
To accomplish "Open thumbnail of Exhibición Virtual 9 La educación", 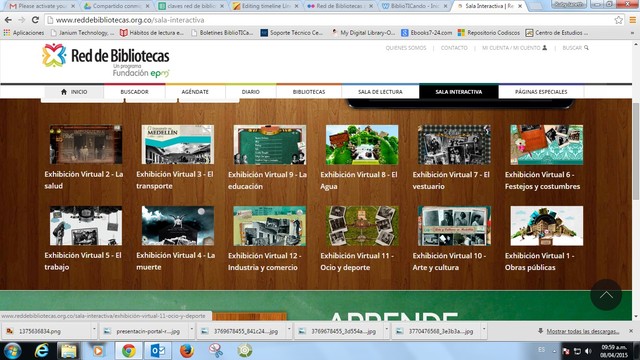I will click(270, 144).
